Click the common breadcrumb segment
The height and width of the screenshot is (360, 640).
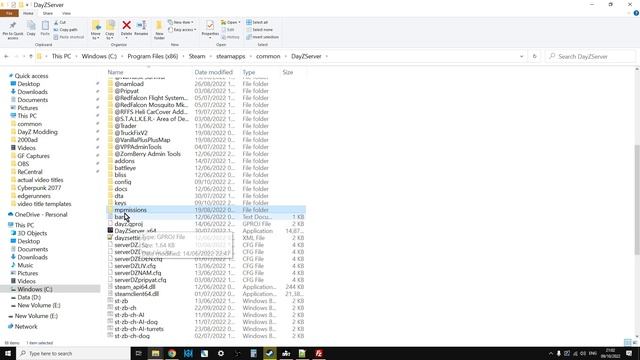pos(268,56)
